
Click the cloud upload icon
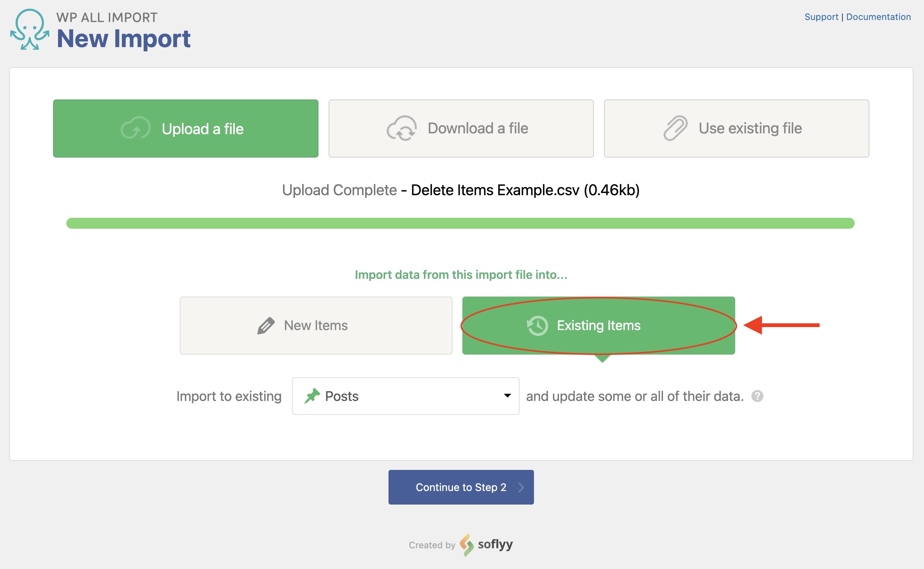coord(135,128)
